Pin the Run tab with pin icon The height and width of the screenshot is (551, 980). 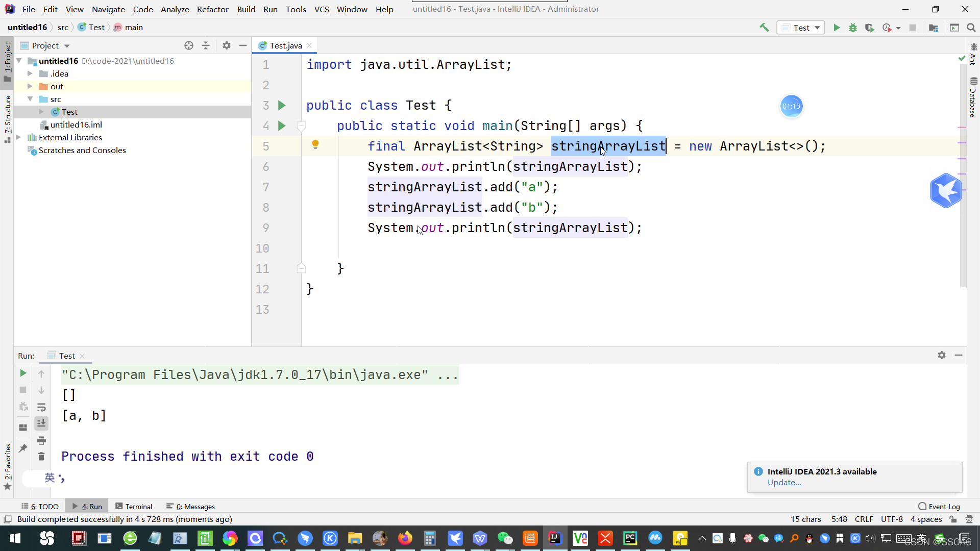coord(23,448)
